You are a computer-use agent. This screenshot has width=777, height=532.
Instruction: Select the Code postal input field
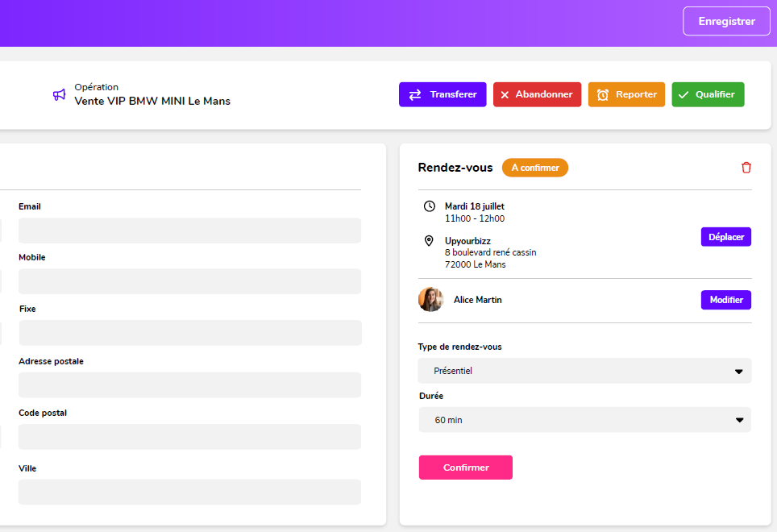[x=189, y=437]
